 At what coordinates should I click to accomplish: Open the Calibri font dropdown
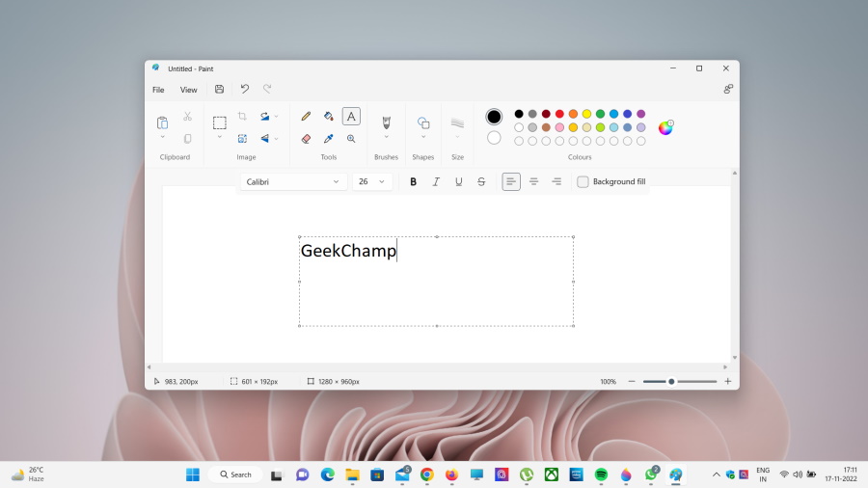pyautogui.click(x=293, y=181)
